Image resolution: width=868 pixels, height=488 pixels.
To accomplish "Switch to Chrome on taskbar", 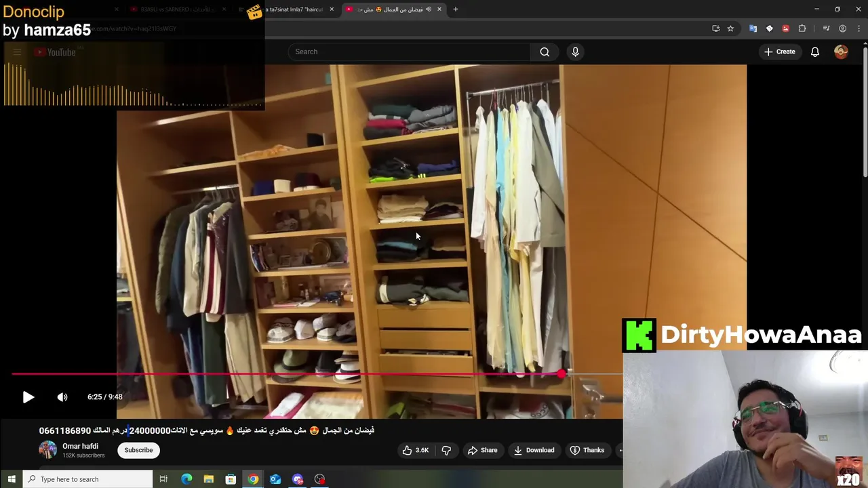I will pyautogui.click(x=253, y=479).
